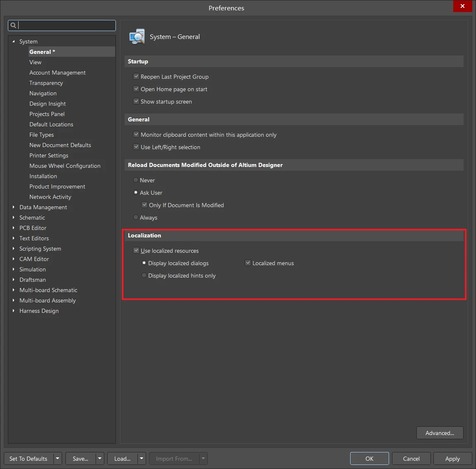Toggle Show startup screen checkbox

pyautogui.click(x=136, y=102)
